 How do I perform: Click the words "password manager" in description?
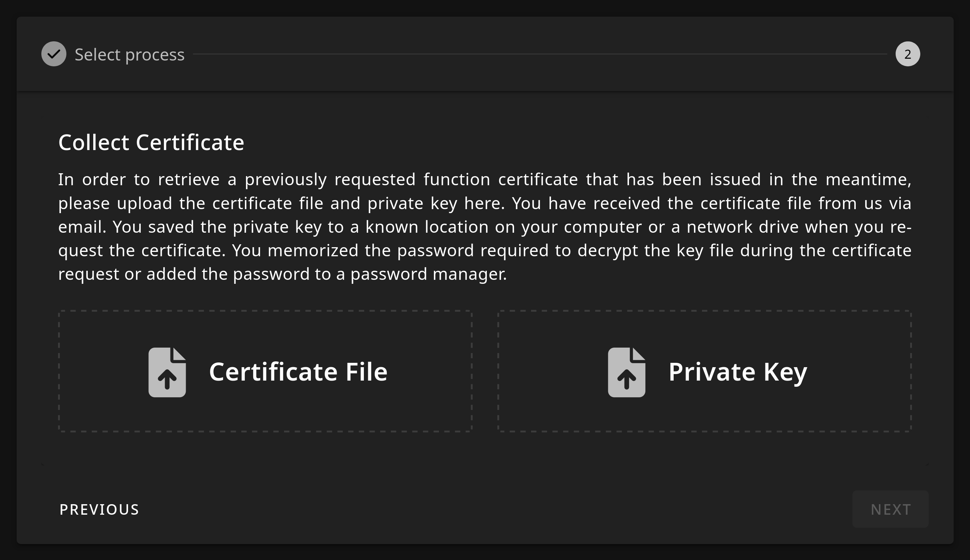(x=428, y=274)
